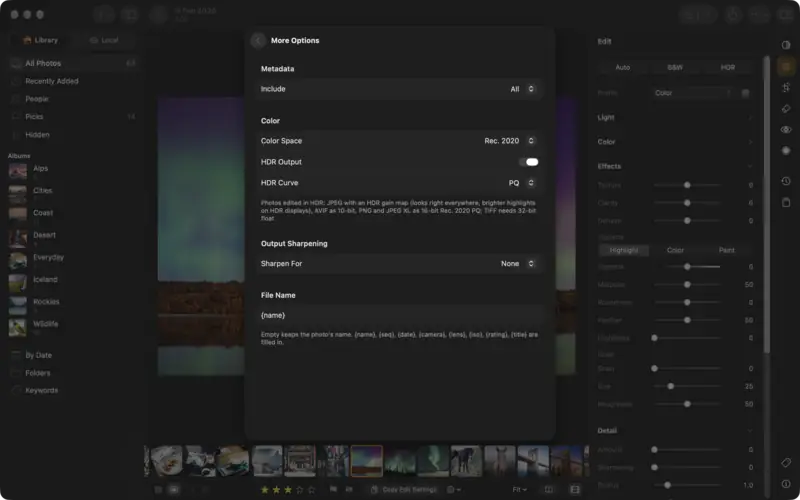This screenshot has height=500, width=800.
Task: Click the compare view icon near Fit
Action: [x=549, y=490]
